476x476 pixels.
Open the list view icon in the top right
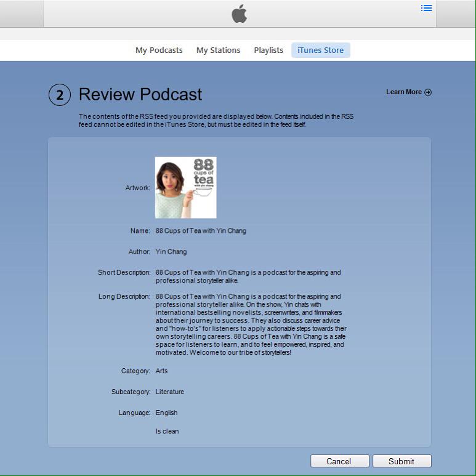point(426,8)
